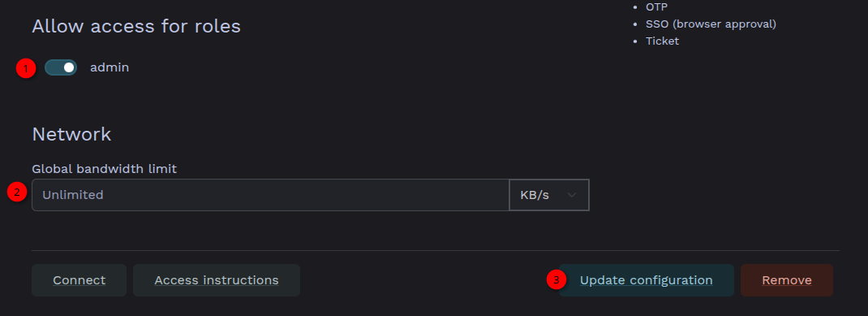Click the admin label beside the switch

coord(110,67)
